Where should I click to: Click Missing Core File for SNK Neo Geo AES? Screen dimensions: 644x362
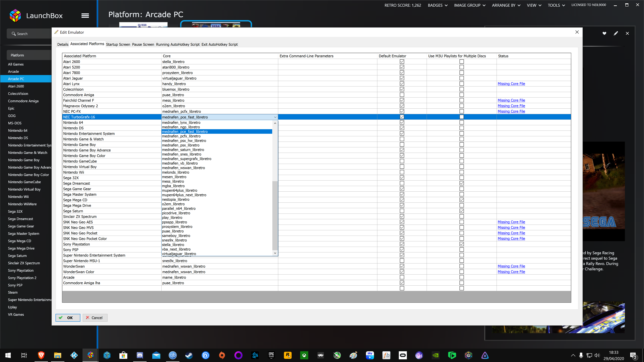coord(511,222)
